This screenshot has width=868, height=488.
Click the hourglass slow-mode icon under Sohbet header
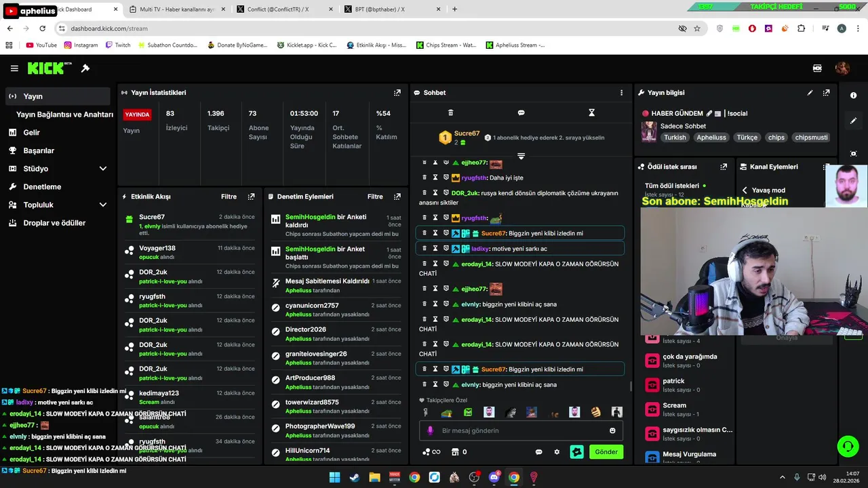(591, 113)
